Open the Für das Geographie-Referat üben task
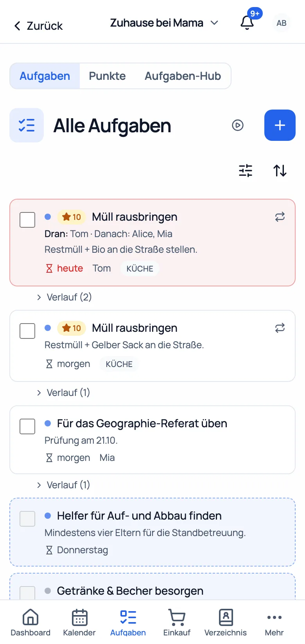The height and width of the screenshot is (644, 305). 142,423
